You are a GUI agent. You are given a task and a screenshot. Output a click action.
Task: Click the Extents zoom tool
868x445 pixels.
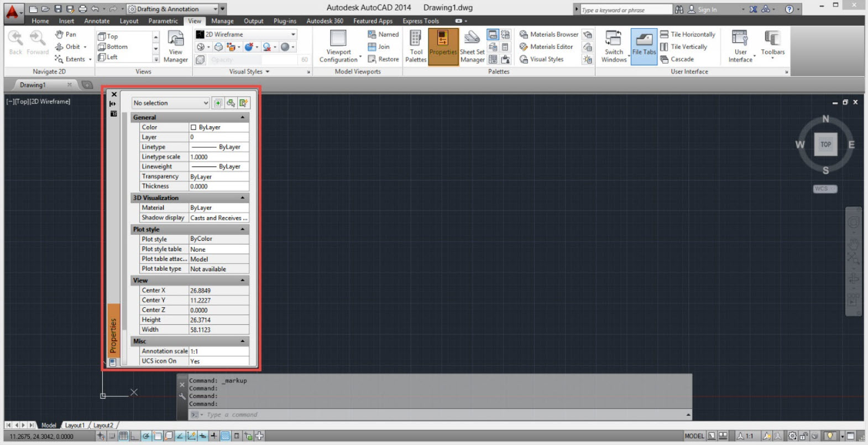pos(72,59)
